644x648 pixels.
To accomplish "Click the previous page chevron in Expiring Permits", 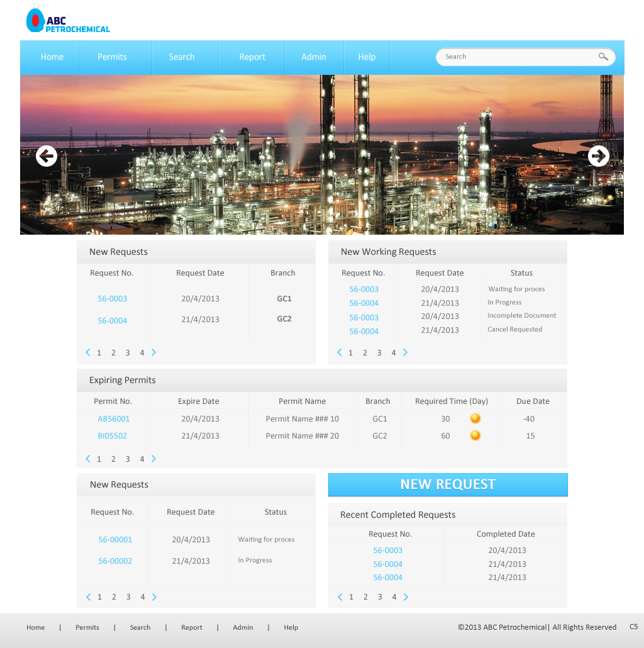I will pyautogui.click(x=87, y=459).
